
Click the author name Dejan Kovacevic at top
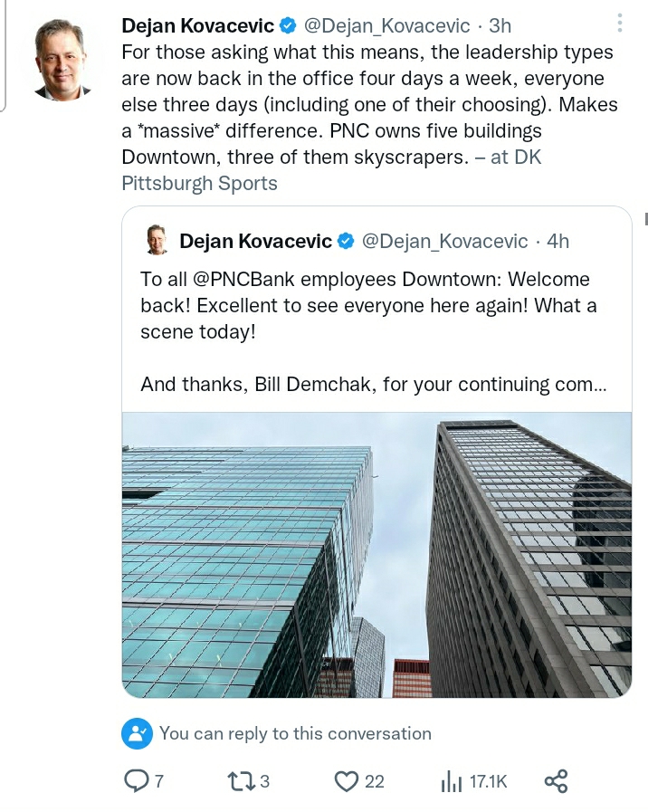[x=198, y=26]
